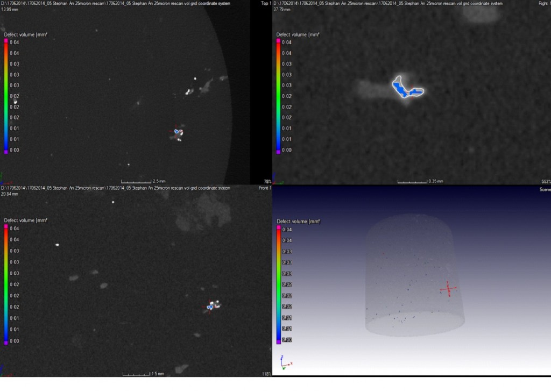Click the bright white inclusion near Front view top
Screen dimensions: 551x392
point(113,202)
